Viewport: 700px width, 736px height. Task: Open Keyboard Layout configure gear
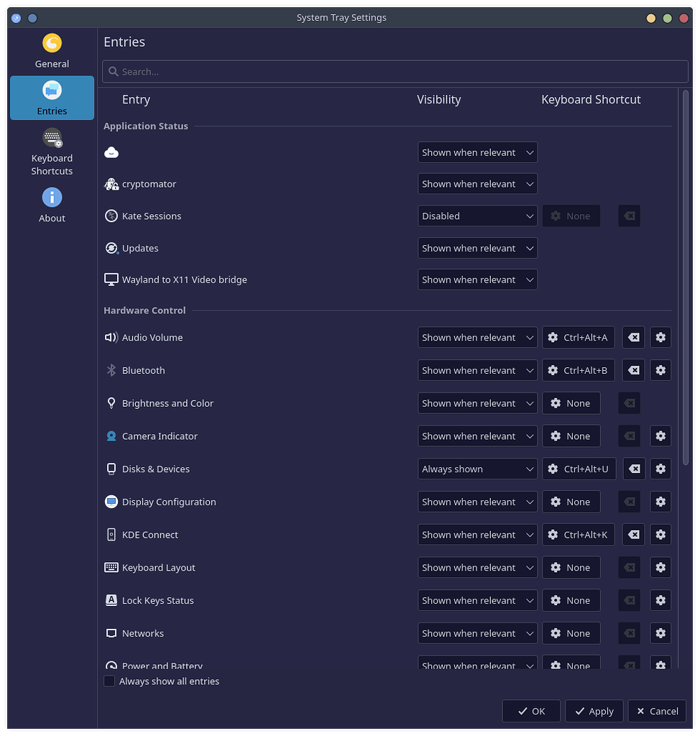coord(660,568)
